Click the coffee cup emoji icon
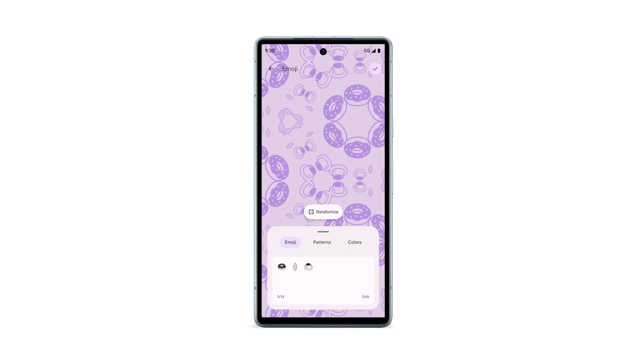This screenshot has height=362, width=644. 308,266
